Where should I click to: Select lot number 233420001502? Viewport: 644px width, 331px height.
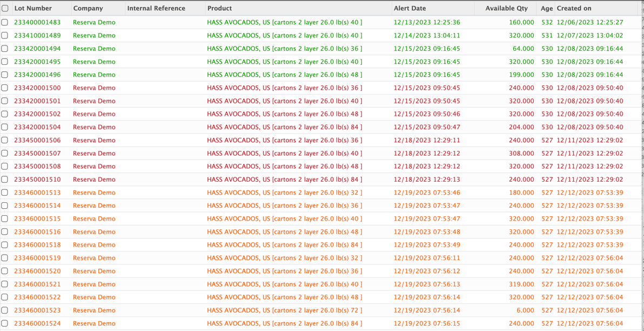point(37,114)
